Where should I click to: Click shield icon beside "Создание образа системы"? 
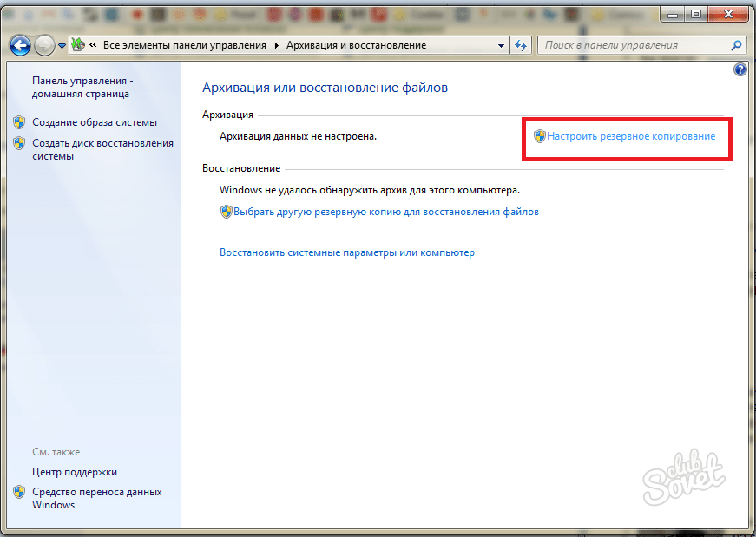[x=19, y=122]
